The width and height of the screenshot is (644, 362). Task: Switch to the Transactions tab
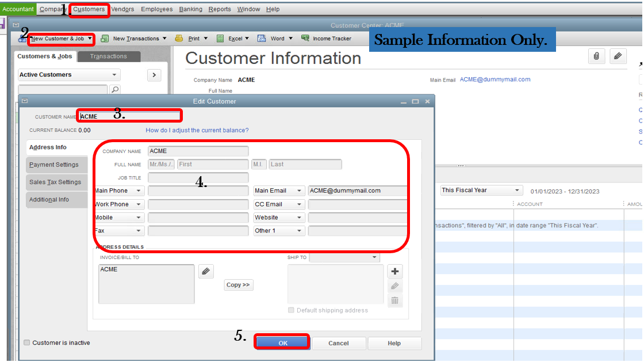click(x=109, y=56)
